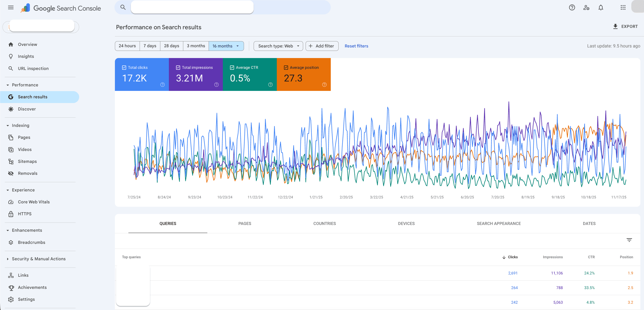Switch to the DEVICES tab
Screen dimensions: 644x310
click(406, 223)
